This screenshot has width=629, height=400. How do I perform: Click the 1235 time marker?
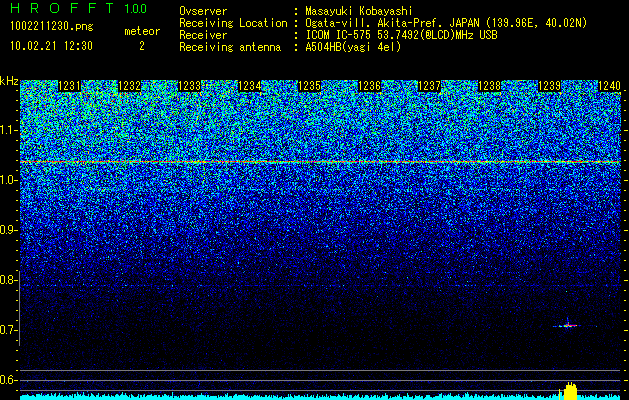coord(309,86)
